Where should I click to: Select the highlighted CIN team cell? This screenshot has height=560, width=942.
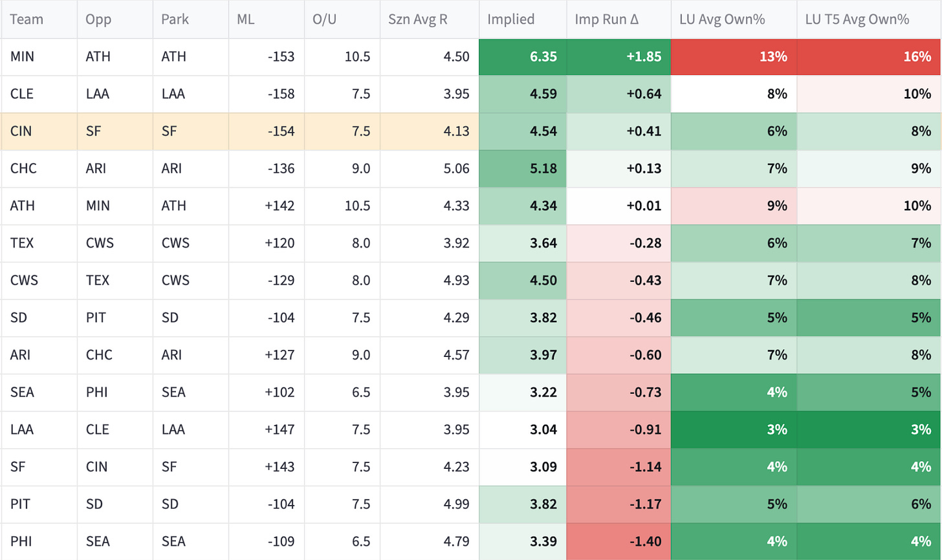coord(39,131)
